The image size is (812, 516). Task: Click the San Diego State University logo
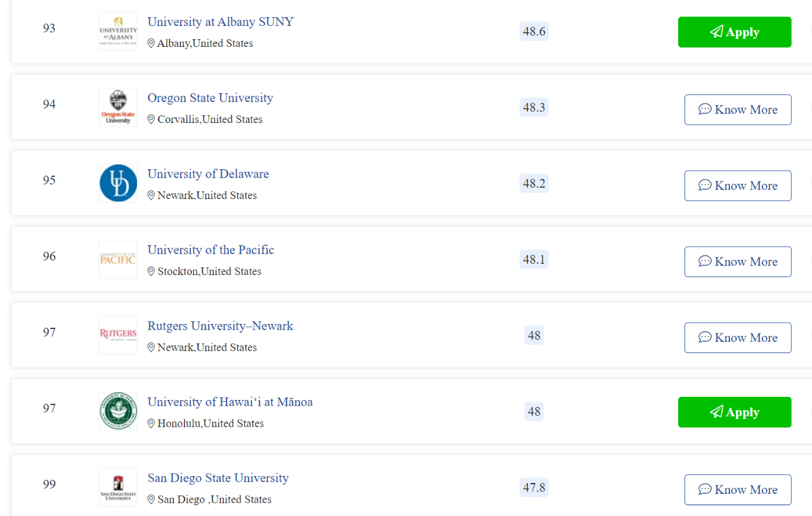click(118, 487)
